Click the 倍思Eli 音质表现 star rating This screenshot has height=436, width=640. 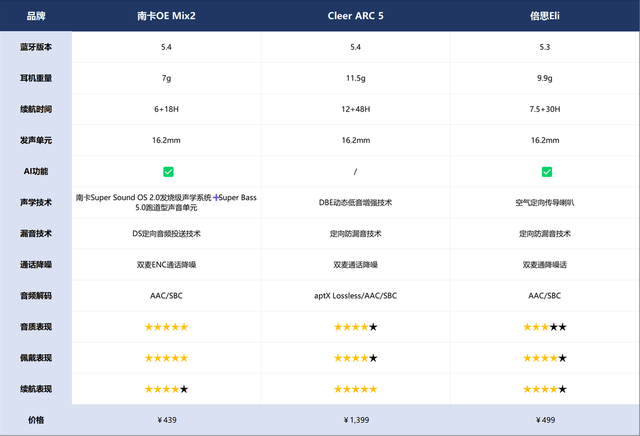coord(546,327)
